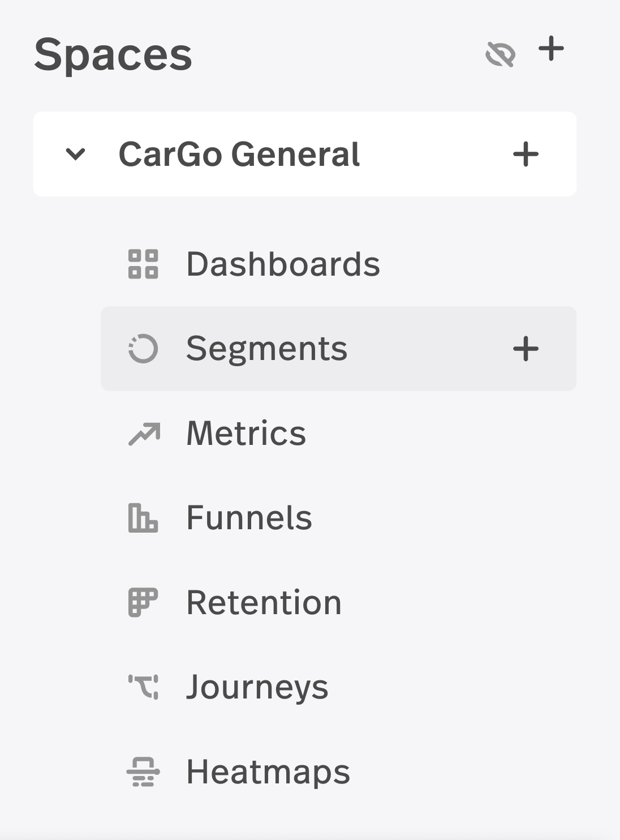Click the Dashboards grid icon
The height and width of the screenshot is (840, 620).
[x=143, y=264]
